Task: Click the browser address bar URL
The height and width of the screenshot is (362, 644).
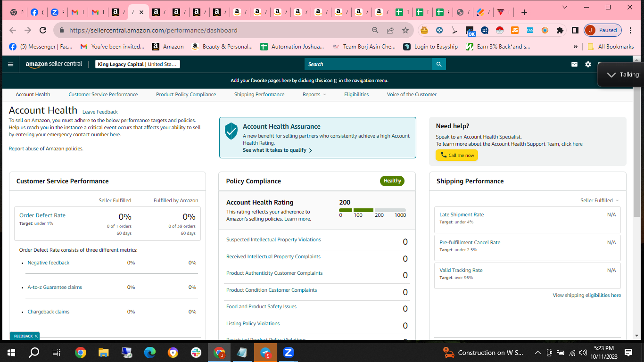Action: tap(153, 30)
